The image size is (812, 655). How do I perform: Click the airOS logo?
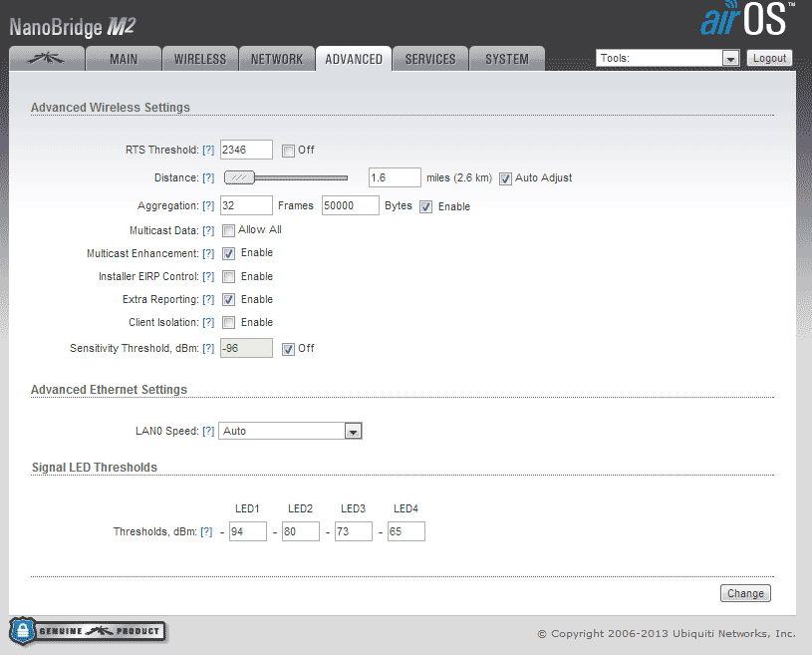(x=747, y=19)
